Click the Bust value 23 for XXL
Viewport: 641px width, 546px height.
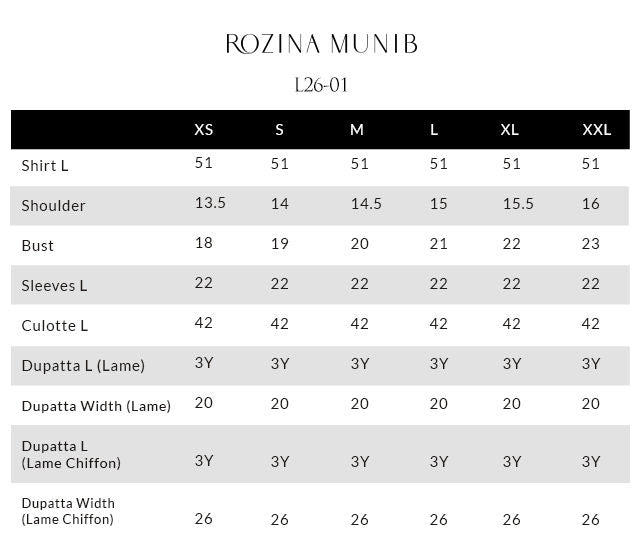[591, 244]
